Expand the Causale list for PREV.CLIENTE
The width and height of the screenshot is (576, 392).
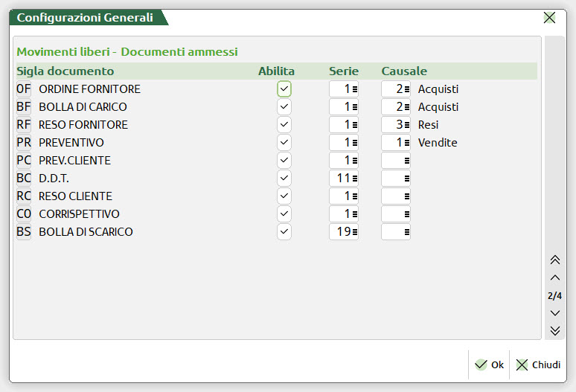[x=406, y=161]
